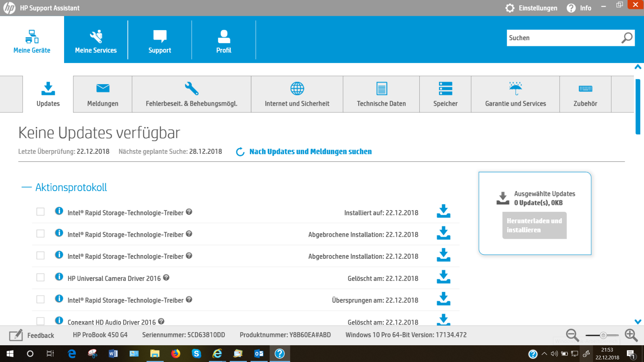Click download icon on the second row (Abgebrochene Installation)

click(x=443, y=233)
